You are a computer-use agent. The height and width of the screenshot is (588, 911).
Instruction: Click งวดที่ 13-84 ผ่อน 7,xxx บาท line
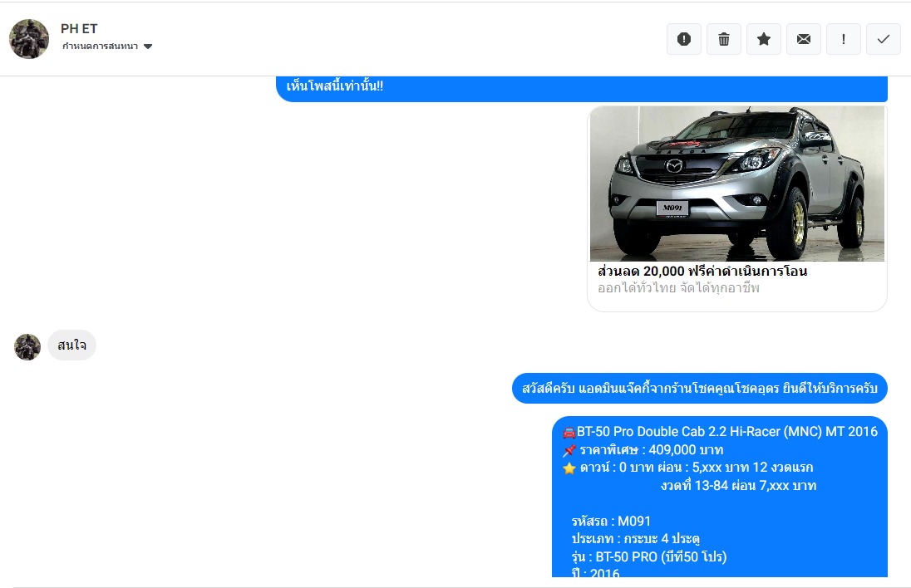point(738,485)
